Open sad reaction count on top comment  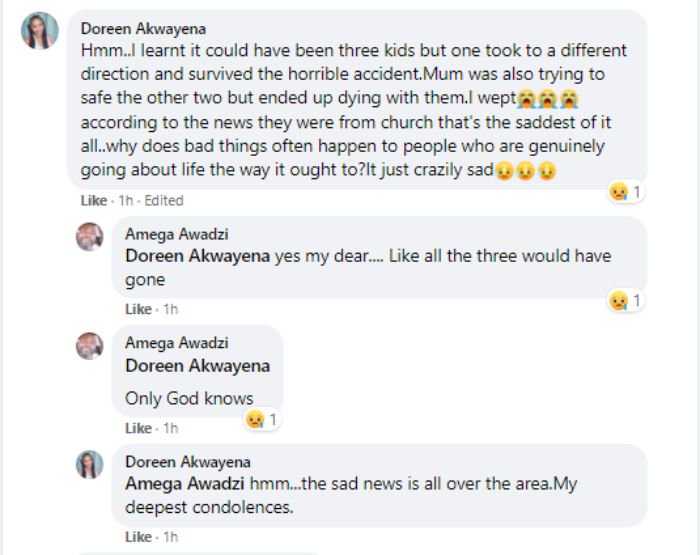[x=627, y=191]
